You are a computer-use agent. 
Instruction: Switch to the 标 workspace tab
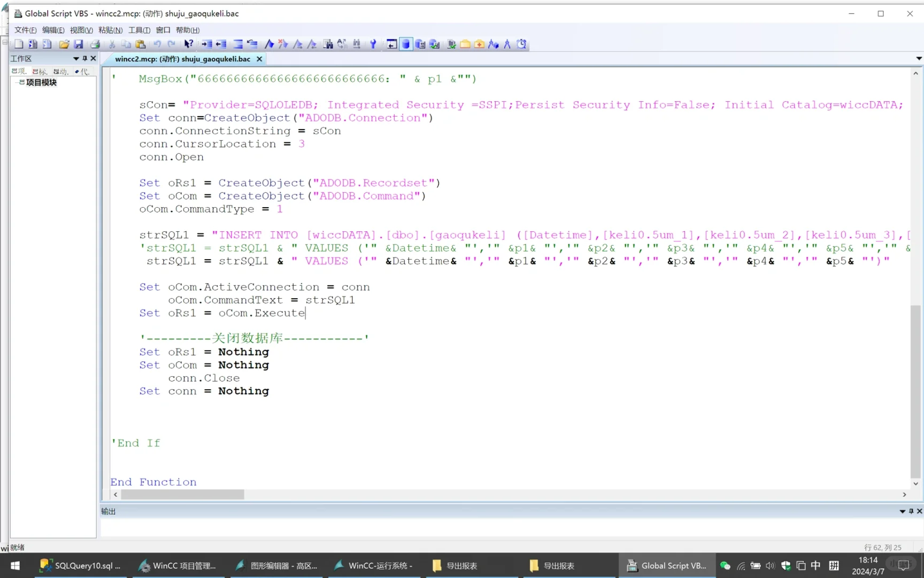pos(40,71)
